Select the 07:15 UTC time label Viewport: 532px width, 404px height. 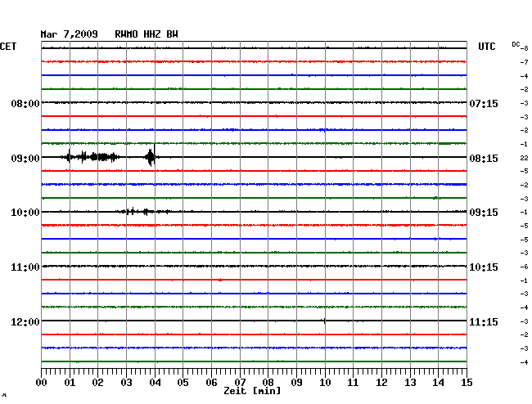click(484, 103)
